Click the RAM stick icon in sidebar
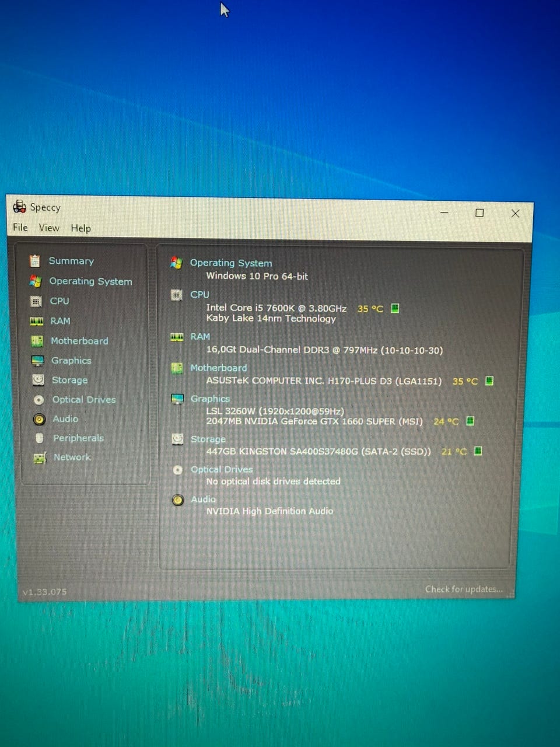The image size is (560, 747). (37, 321)
